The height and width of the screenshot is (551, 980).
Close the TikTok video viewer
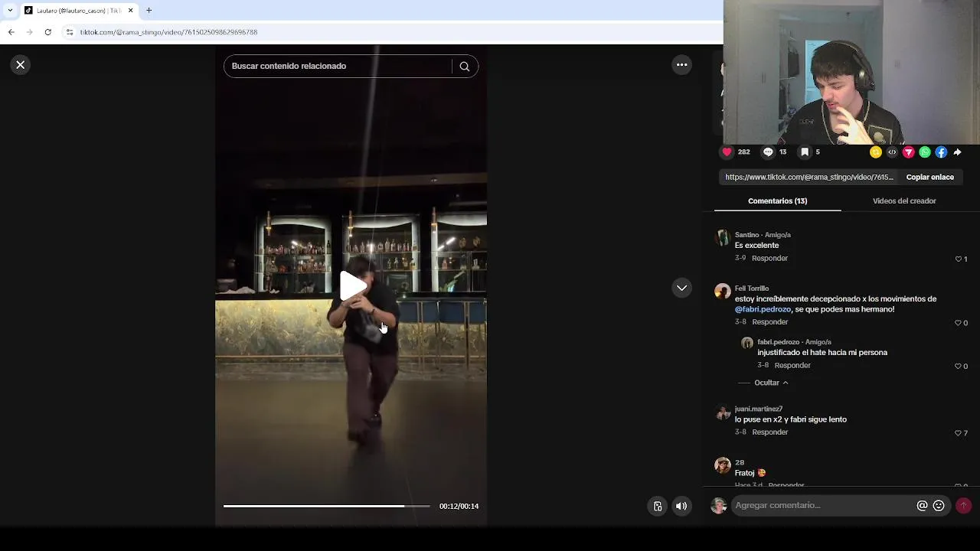(21, 65)
